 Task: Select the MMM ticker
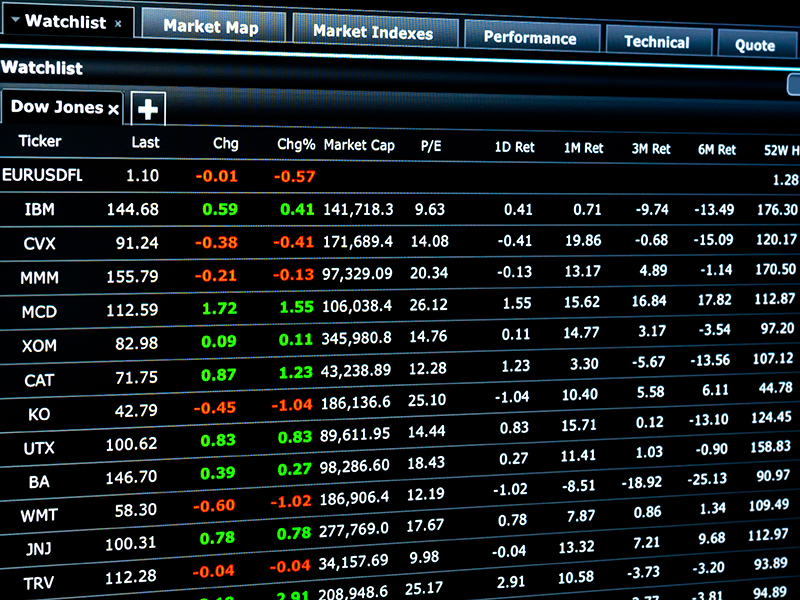tap(39, 278)
